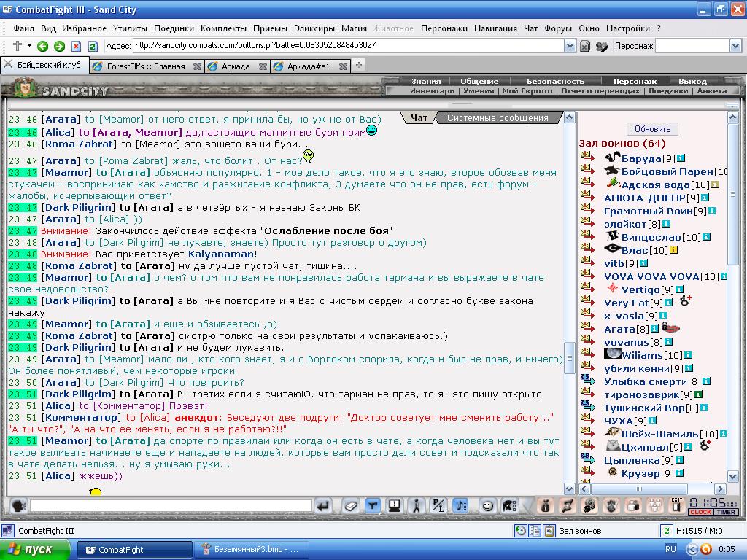Click the EXIT door icon
The image size is (747, 560).
[x=676, y=505]
